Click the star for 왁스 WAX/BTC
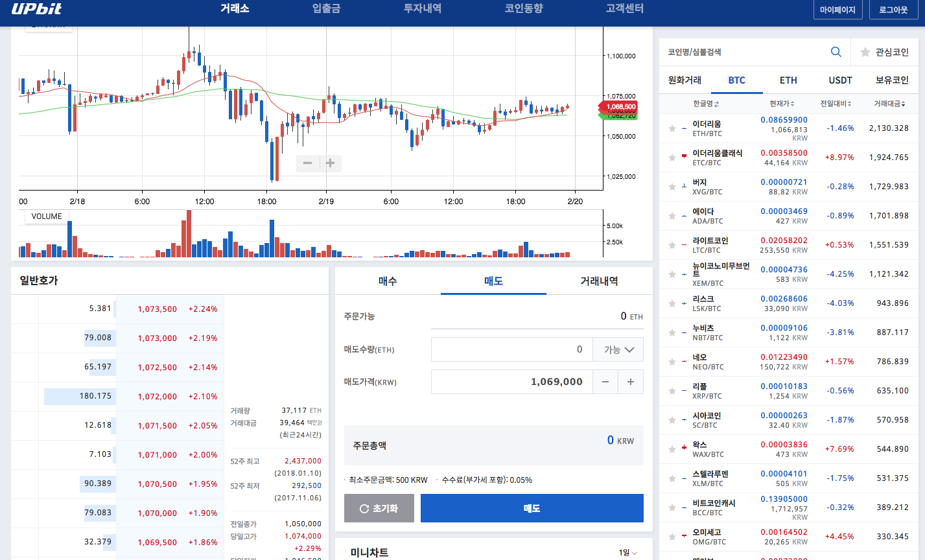The height and width of the screenshot is (560, 925). [x=672, y=449]
